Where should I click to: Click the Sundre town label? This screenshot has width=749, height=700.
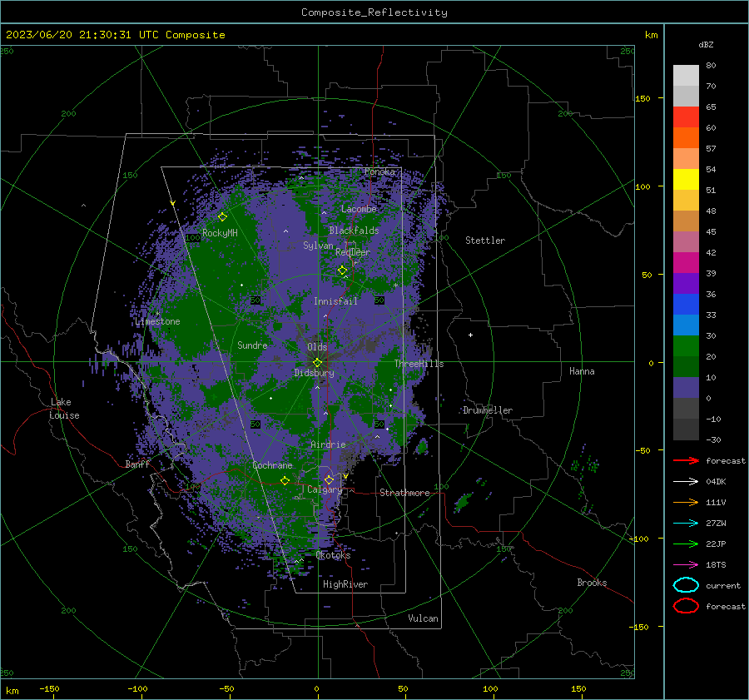tap(252, 345)
